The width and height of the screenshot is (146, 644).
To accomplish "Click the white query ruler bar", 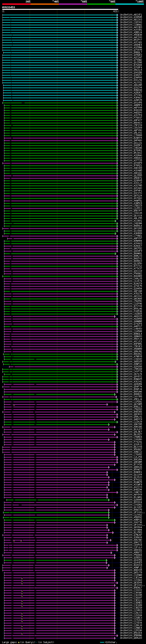I will tap(60, 10).
